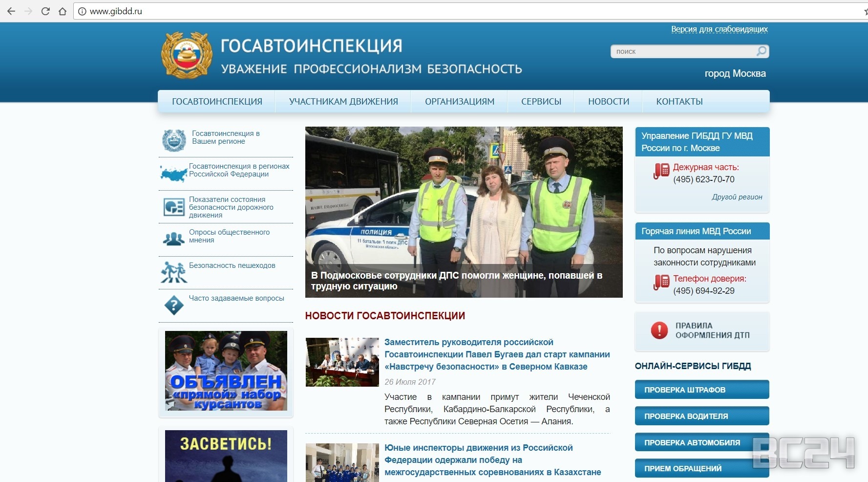868x482 pixels.
Task: Click the browser reload icon
Action: (x=45, y=11)
